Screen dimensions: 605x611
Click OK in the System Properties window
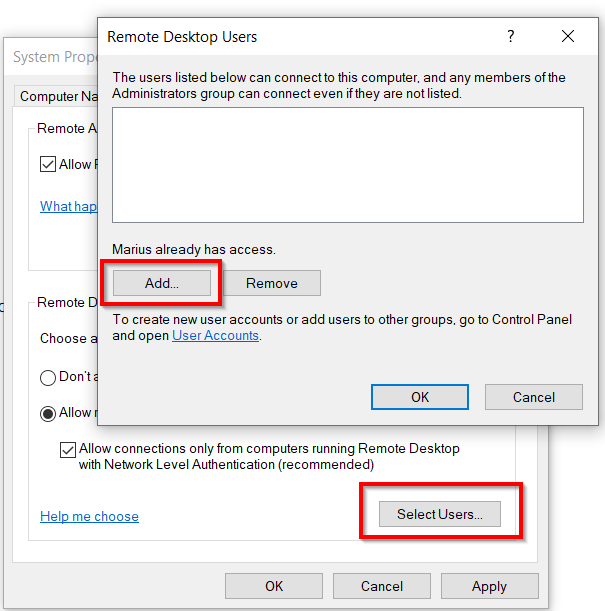tap(274, 586)
